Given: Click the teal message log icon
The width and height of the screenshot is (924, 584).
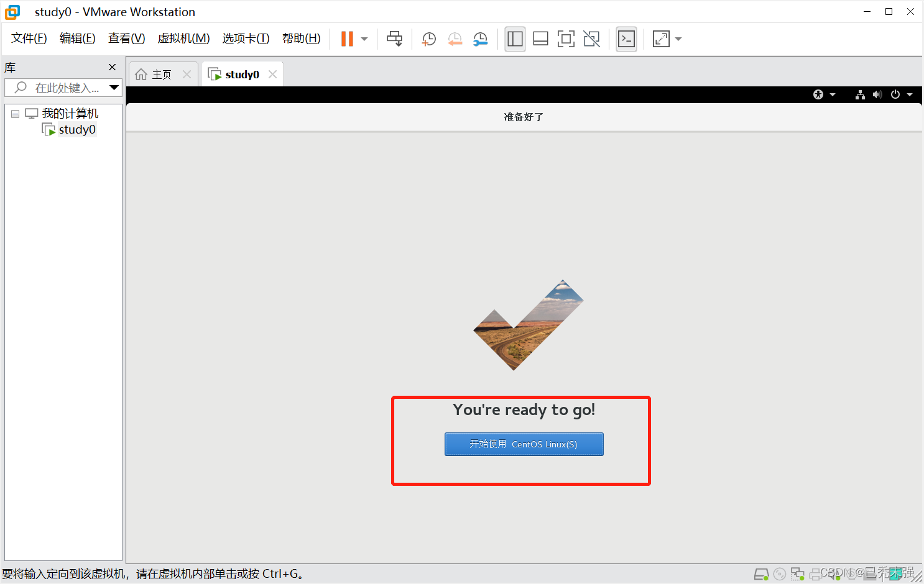Looking at the screenshot, I should pos(896,574).
